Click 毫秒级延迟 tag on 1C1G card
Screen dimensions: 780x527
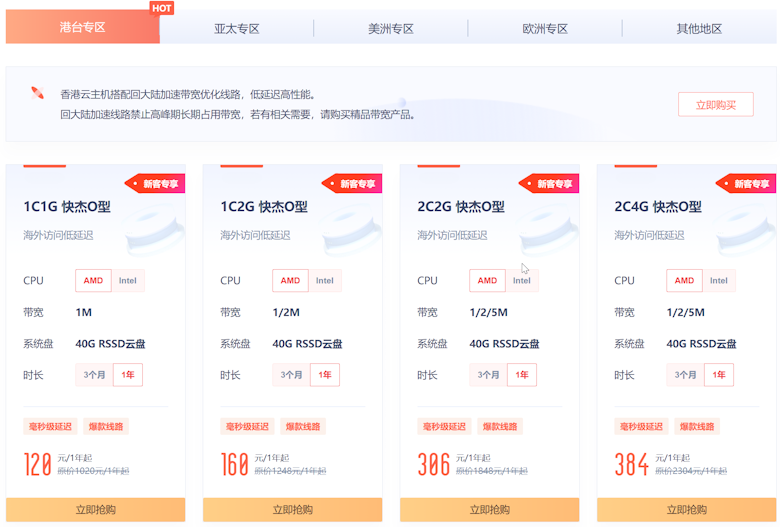[49, 426]
